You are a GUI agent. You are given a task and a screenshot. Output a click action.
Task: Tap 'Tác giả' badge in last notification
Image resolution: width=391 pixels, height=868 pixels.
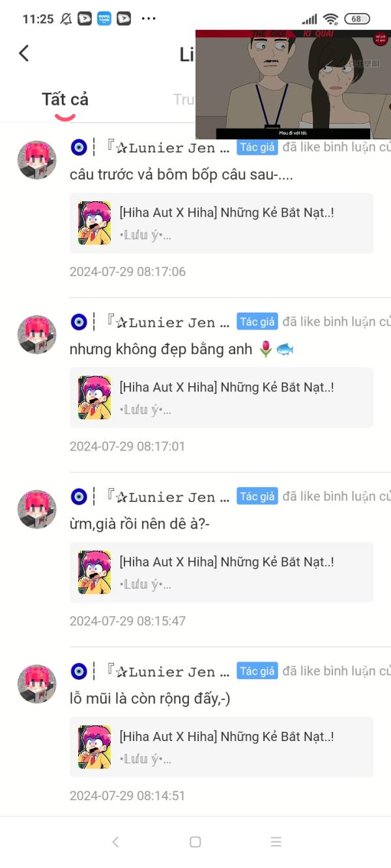[x=257, y=671]
